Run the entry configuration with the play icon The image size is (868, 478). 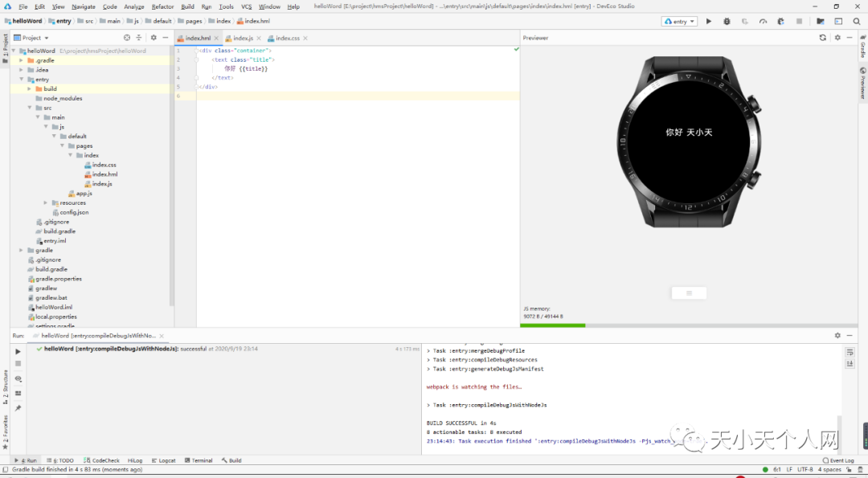[x=709, y=21]
